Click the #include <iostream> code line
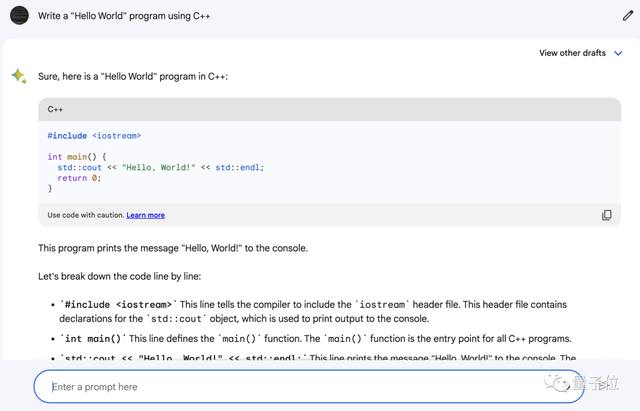640x411 pixels. [94, 135]
